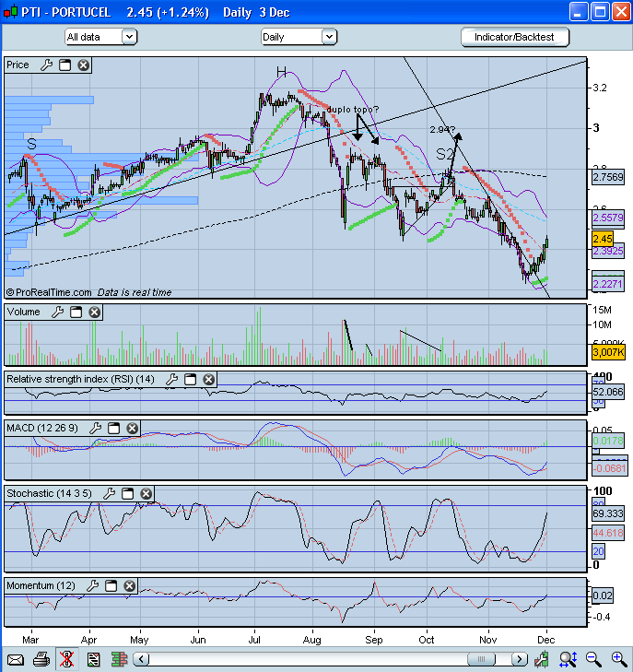The image size is (633, 672).
Task: Close the Volume panel
Action: [x=95, y=312]
